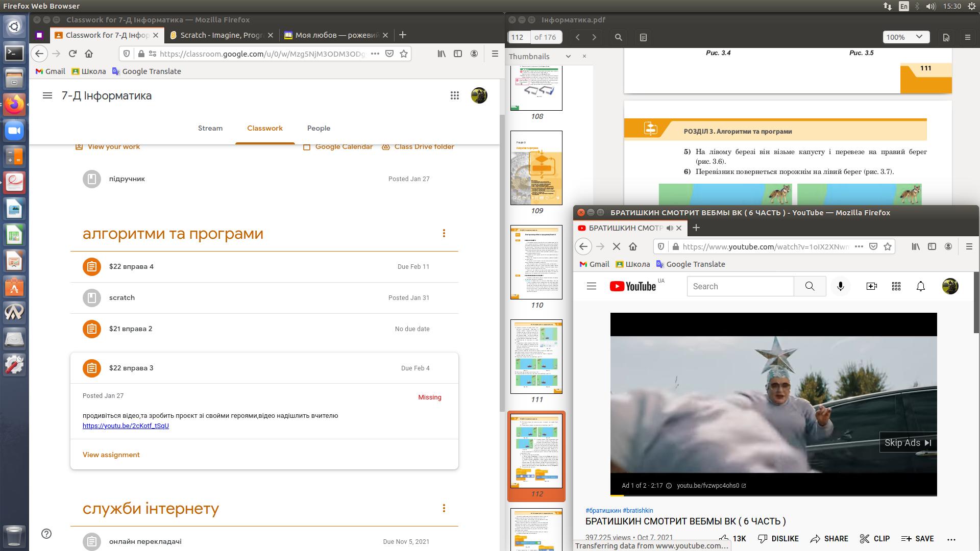This screenshot has height=551, width=980.
Task: Expand the Thumbnails sidebar dropdown
Action: (568, 57)
